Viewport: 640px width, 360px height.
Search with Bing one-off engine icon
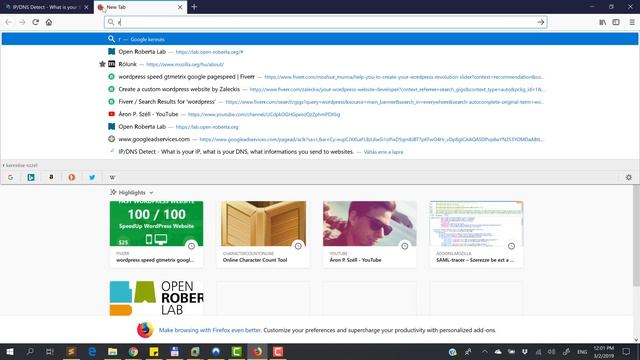point(31,178)
